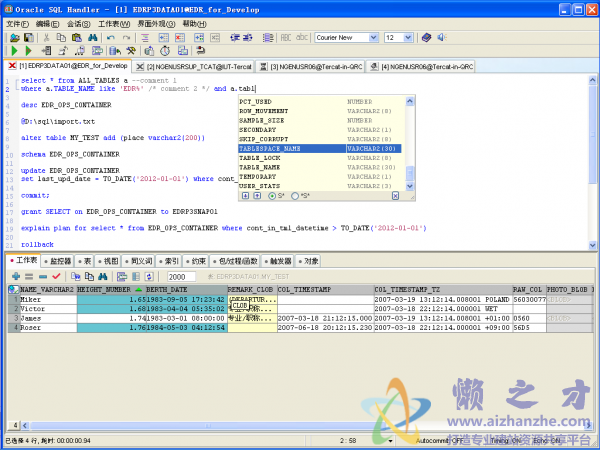Click the hammer tools icon
Image resolution: width=600 pixels, height=450 pixels.
pyautogui.click(x=131, y=51)
